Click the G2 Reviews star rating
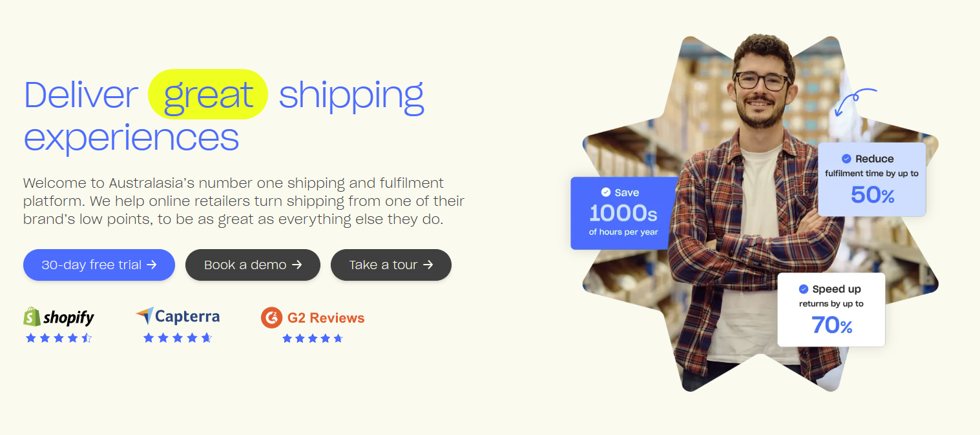 (x=313, y=338)
